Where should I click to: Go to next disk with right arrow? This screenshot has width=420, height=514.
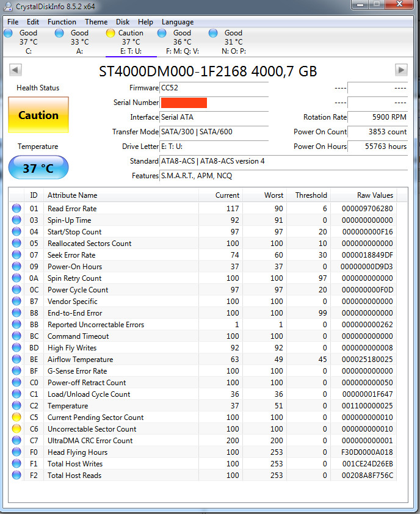click(x=401, y=70)
